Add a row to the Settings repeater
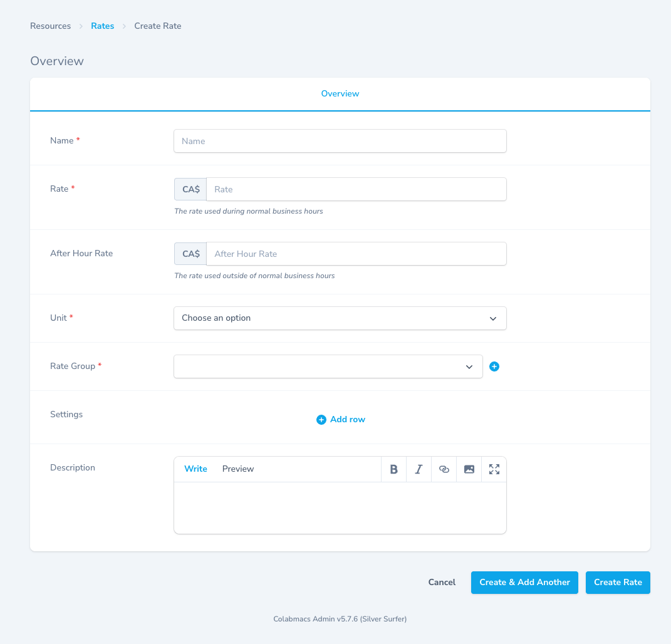This screenshot has height=644, width=671. [340, 419]
